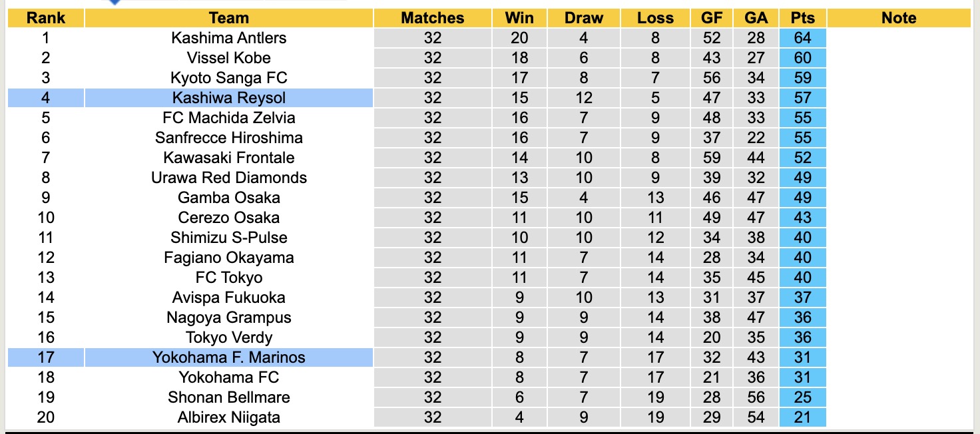Click the Matches column header

[432, 18]
